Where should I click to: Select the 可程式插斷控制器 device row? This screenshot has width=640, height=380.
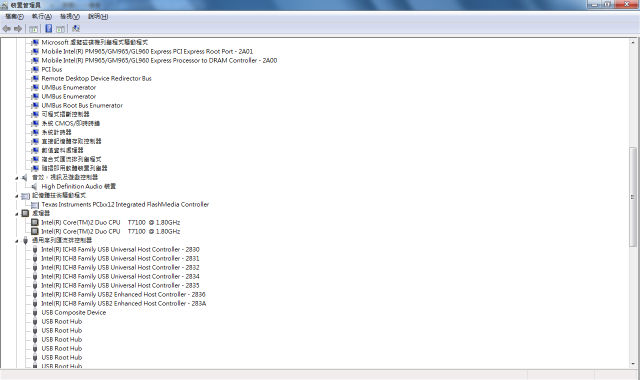point(65,114)
